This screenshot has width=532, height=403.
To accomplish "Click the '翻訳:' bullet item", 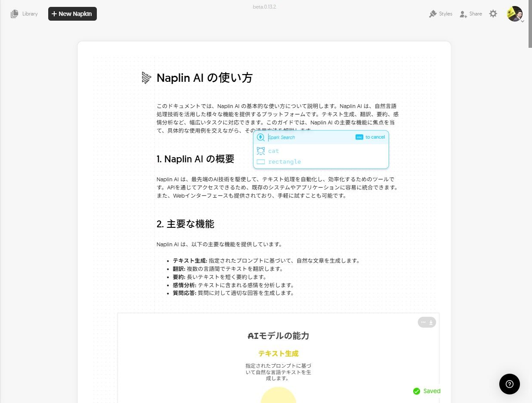I will [x=228, y=269].
